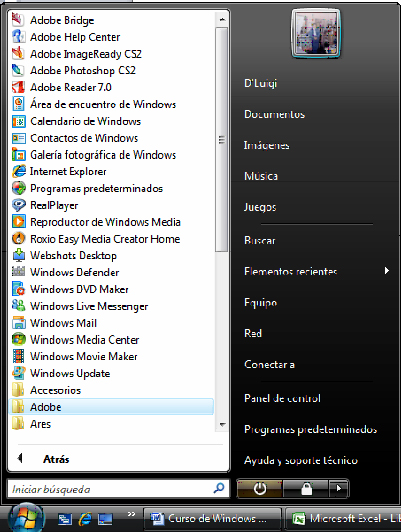Click the Iniciar búsqueda search field

pos(118,489)
